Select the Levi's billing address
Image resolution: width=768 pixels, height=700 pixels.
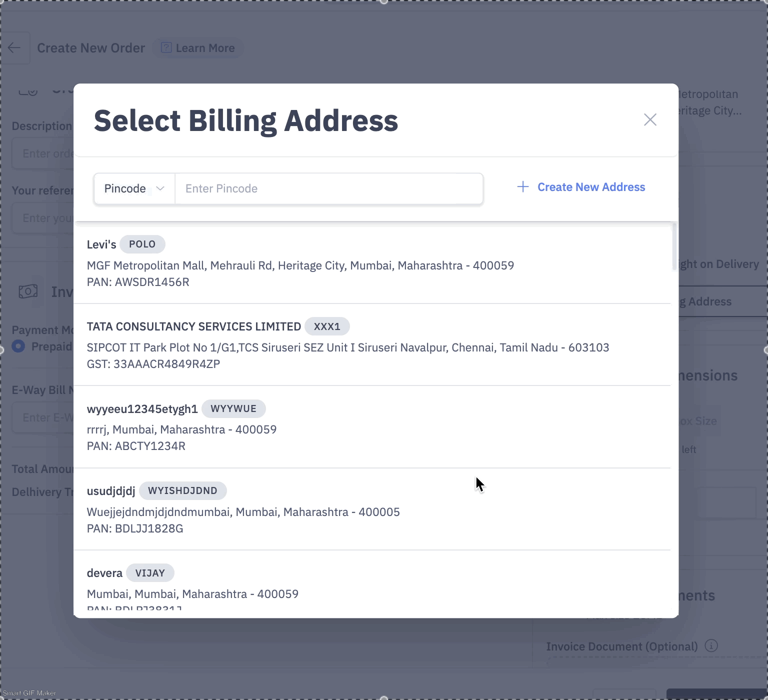[x=372, y=263]
